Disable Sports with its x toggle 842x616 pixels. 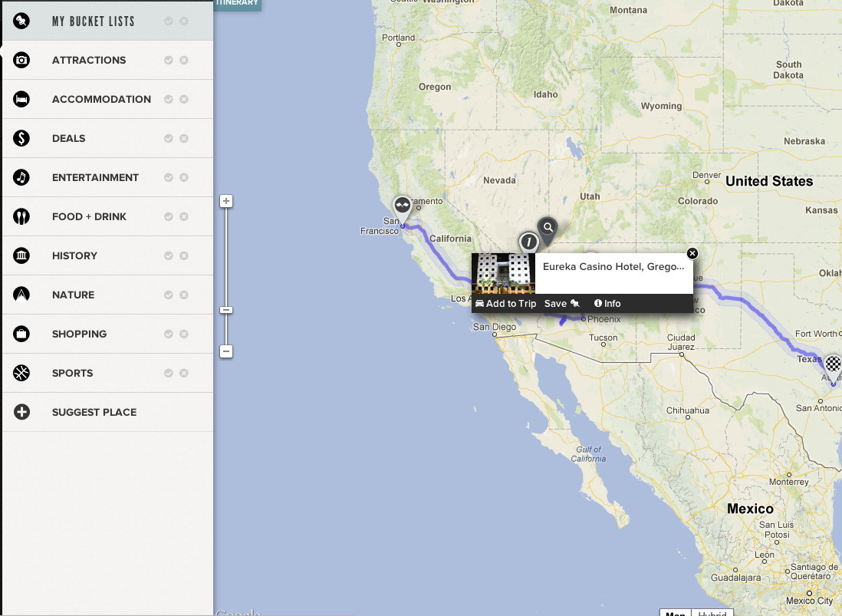(184, 373)
